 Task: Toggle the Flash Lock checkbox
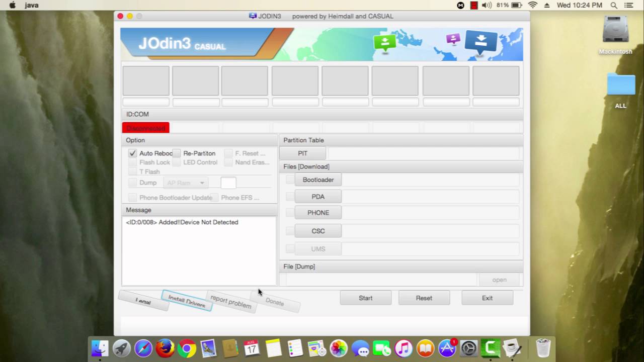click(132, 162)
